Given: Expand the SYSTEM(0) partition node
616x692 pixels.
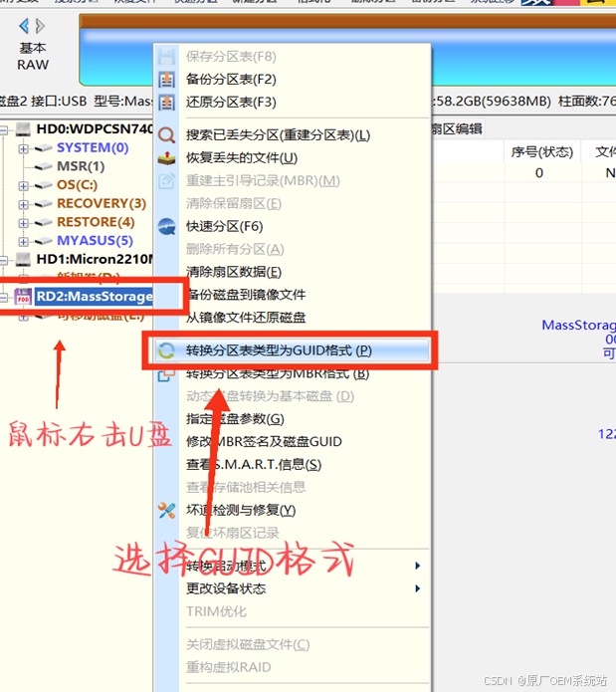Looking at the screenshot, I should 23,148.
